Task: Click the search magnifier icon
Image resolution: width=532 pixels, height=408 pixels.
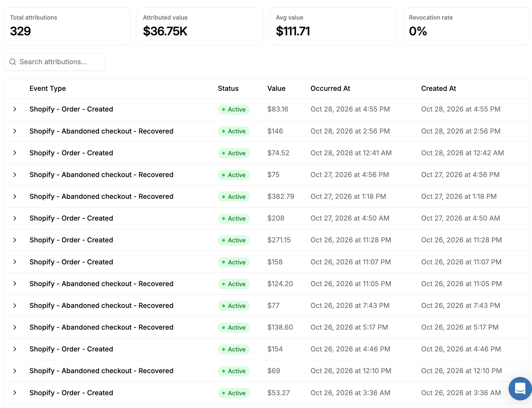Action: coord(13,62)
